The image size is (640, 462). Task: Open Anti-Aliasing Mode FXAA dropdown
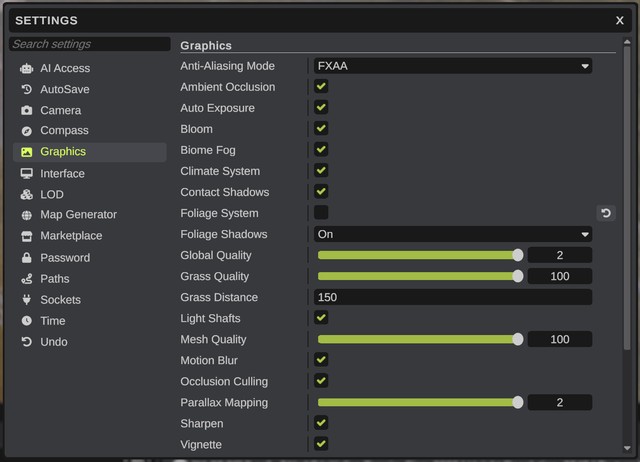coord(453,66)
